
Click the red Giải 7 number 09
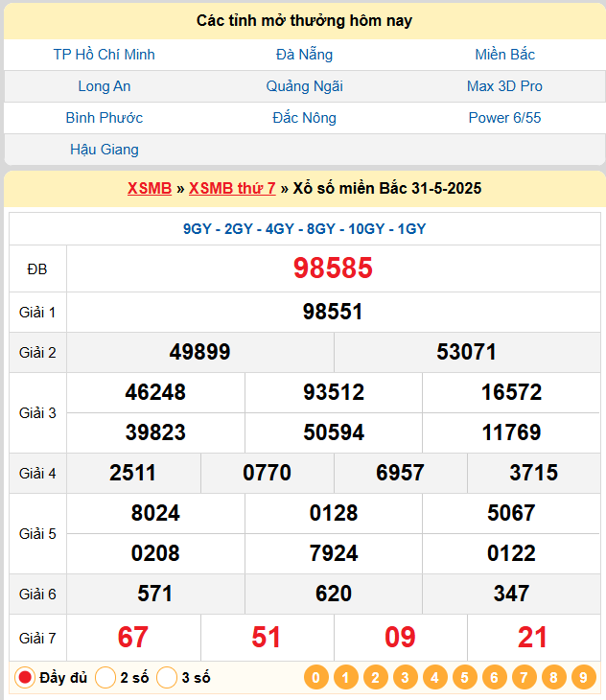click(400, 638)
